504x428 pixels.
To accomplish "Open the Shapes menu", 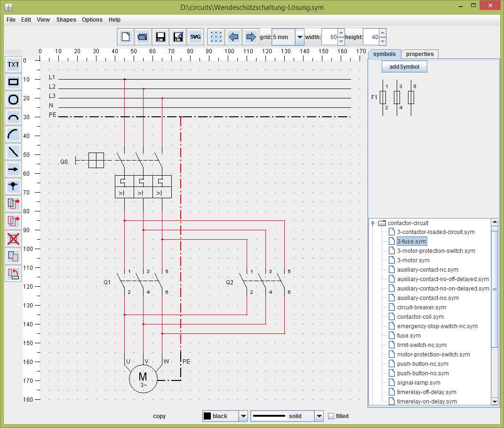I will 66,20.
